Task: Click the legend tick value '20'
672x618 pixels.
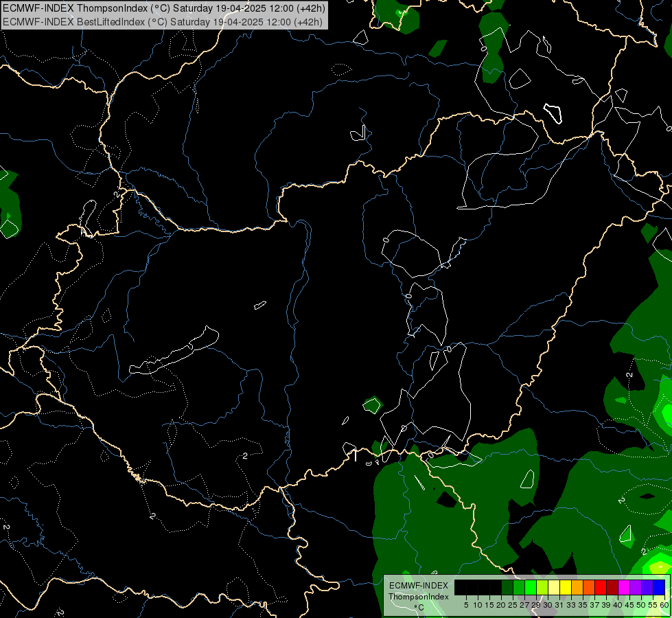Action: tap(501, 605)
